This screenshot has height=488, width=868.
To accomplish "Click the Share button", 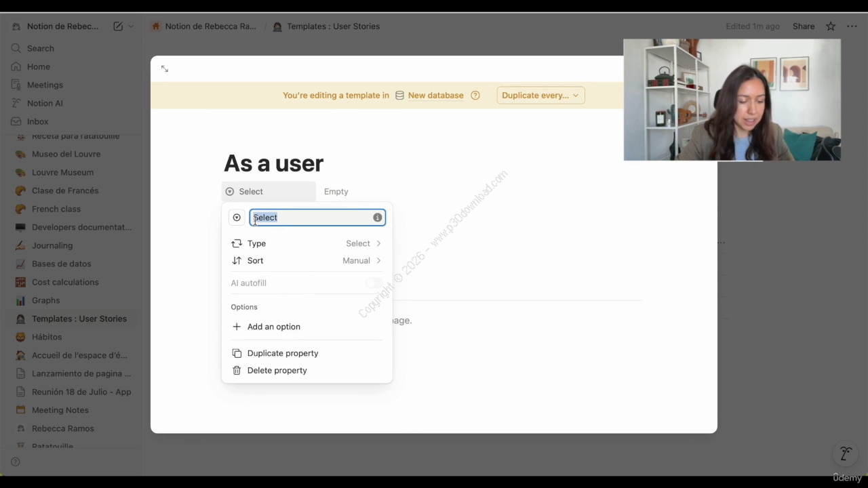I will click(804, 26).
